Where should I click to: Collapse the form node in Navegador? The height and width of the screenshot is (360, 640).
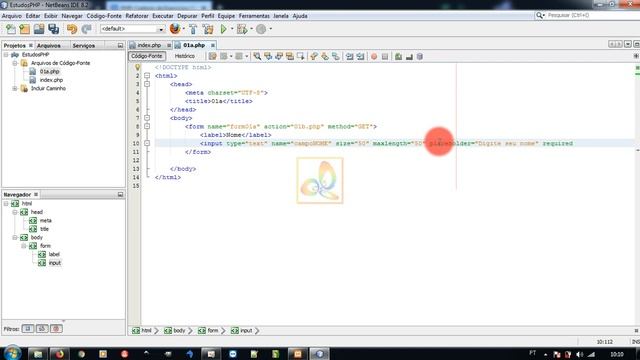tap(24, 246)
